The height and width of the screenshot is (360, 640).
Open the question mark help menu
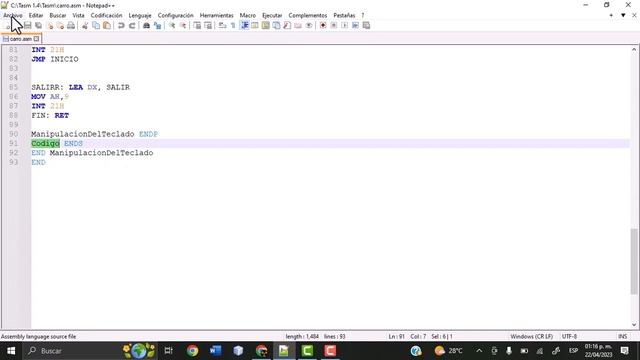362,15
